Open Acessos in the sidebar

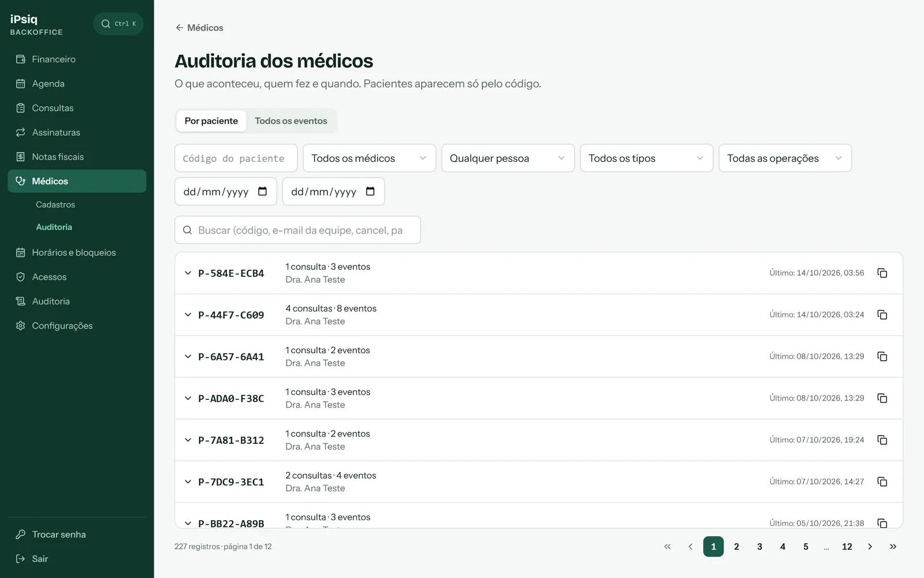(77, 277)
